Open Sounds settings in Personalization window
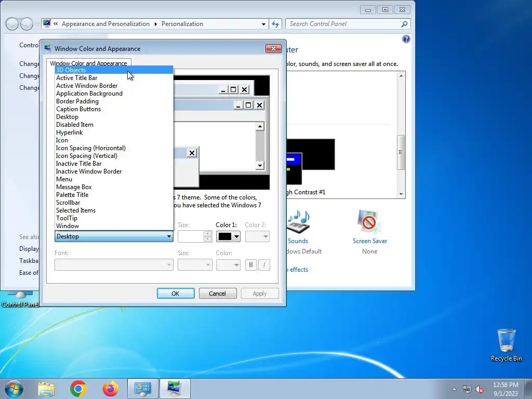The image size is (532, 399). click(298, 221)
